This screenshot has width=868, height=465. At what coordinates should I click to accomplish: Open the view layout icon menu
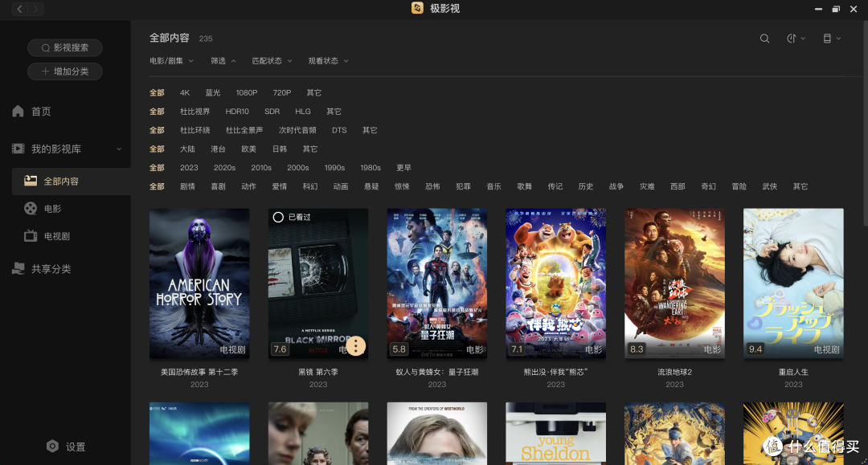[x=832, y=39]
